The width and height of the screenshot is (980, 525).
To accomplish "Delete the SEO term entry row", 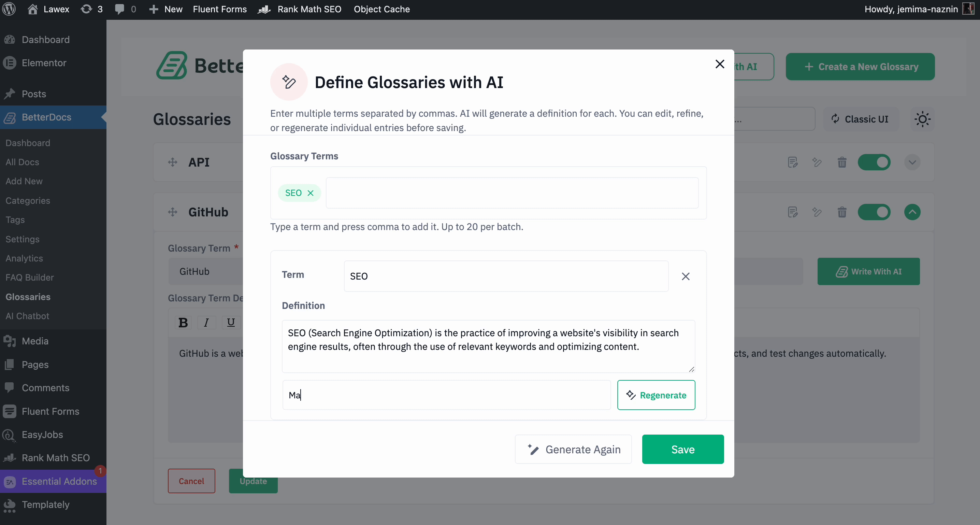I will [x=686, y=276].
